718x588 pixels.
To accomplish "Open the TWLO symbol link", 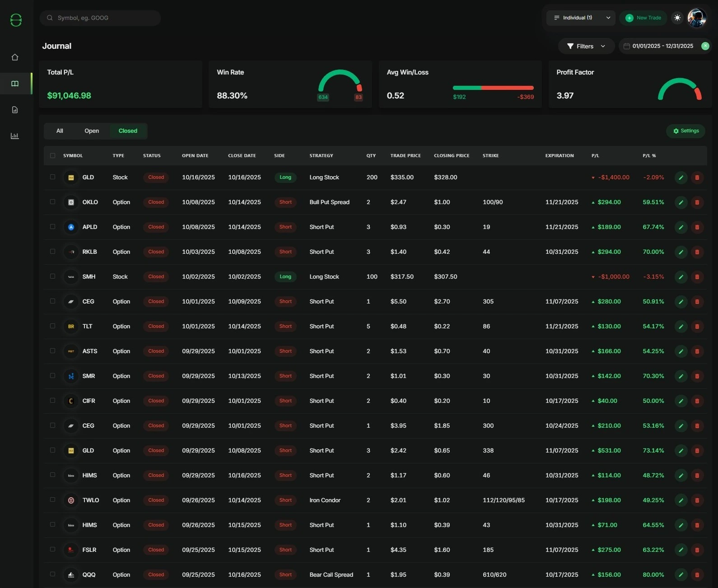I will (90, 500).
